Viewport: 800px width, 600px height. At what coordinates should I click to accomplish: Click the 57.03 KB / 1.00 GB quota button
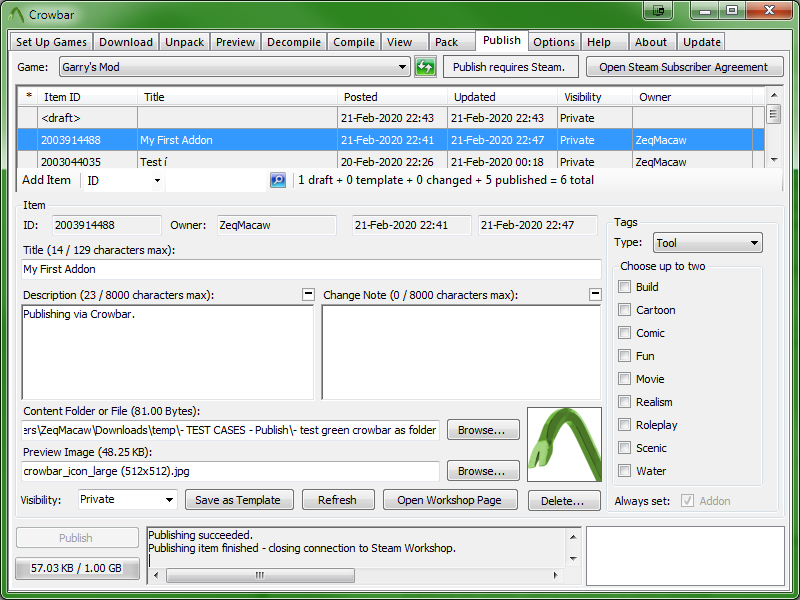click(77, 568)
